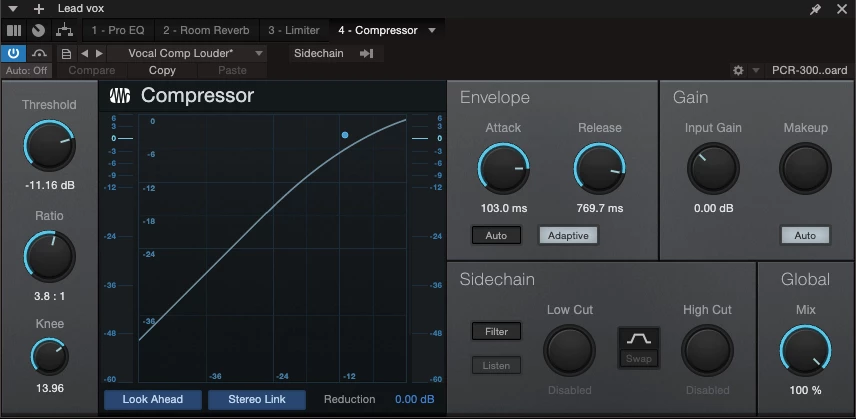This screenshot has height=419, width=856.
Task: Open the control link settings gear
Action: pos(738,71)
